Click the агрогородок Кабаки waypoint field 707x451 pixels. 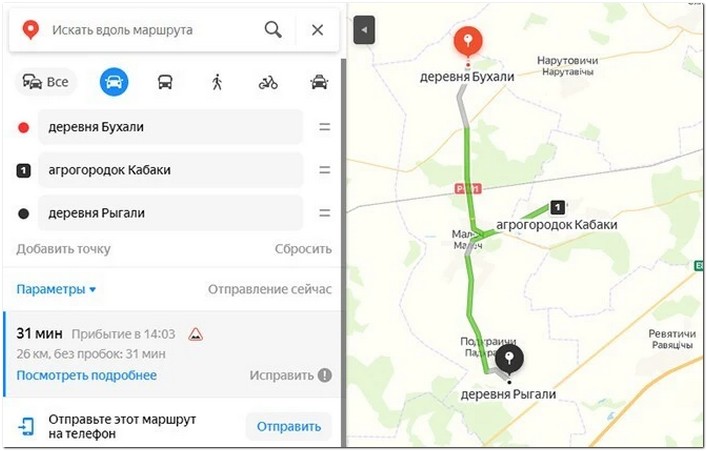170,170
